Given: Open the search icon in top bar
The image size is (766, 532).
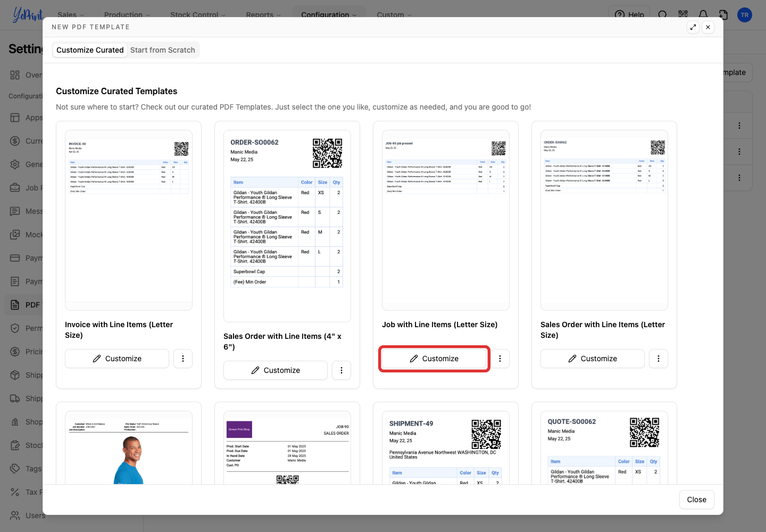Looking at the screenshot, I should tap(663, 14).
